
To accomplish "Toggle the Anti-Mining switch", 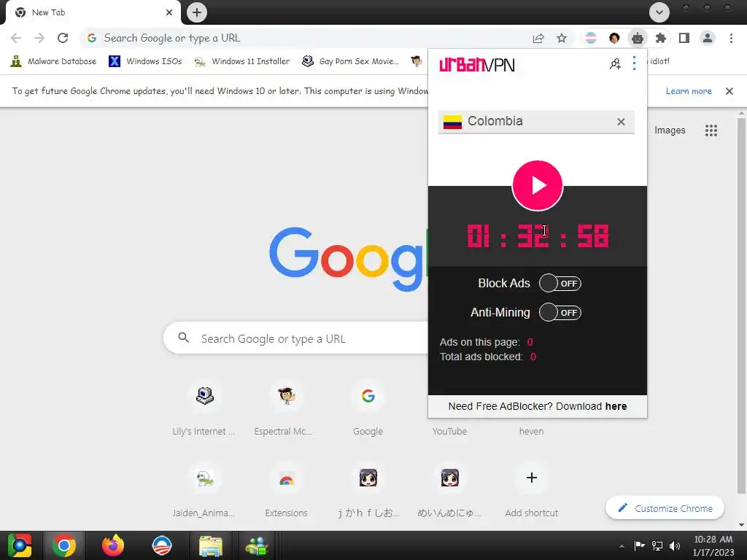I will click(x=560, y=312).
